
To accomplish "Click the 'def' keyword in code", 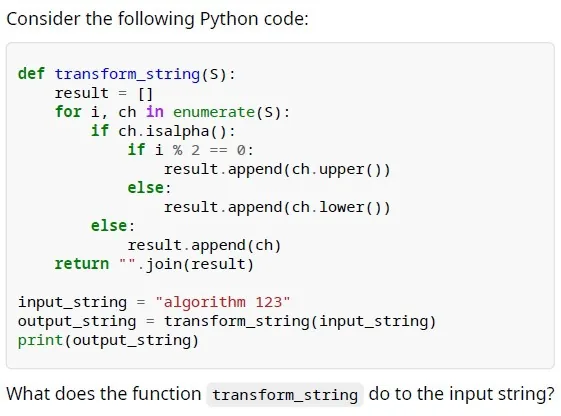I will [31, 74].
